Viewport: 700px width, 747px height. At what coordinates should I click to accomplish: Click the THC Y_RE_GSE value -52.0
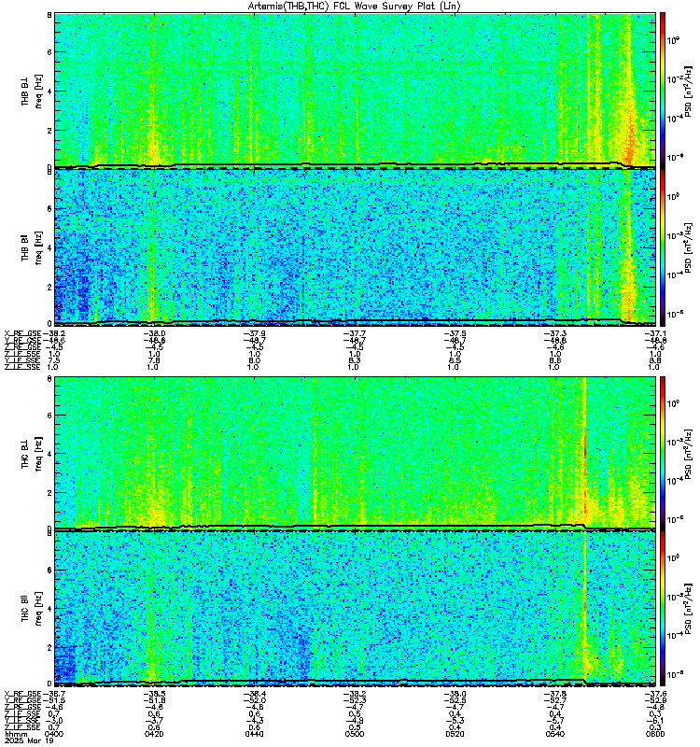pos(254,701)
